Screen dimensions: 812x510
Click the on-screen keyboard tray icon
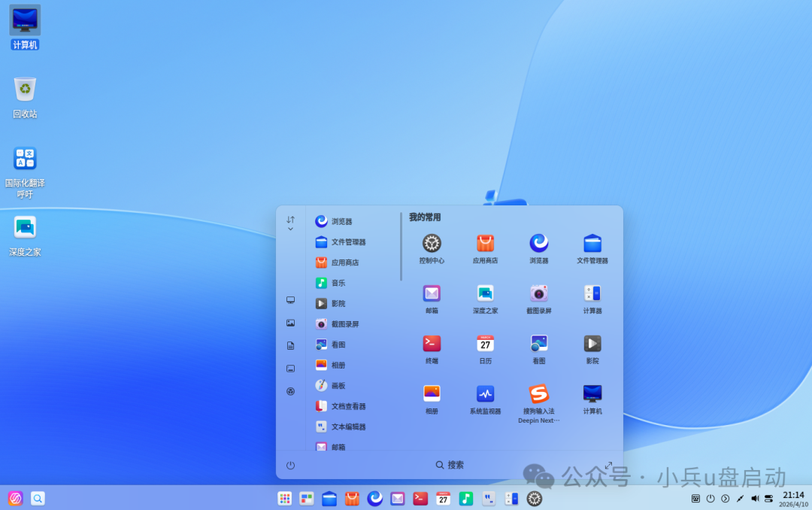tap(695, 499)
